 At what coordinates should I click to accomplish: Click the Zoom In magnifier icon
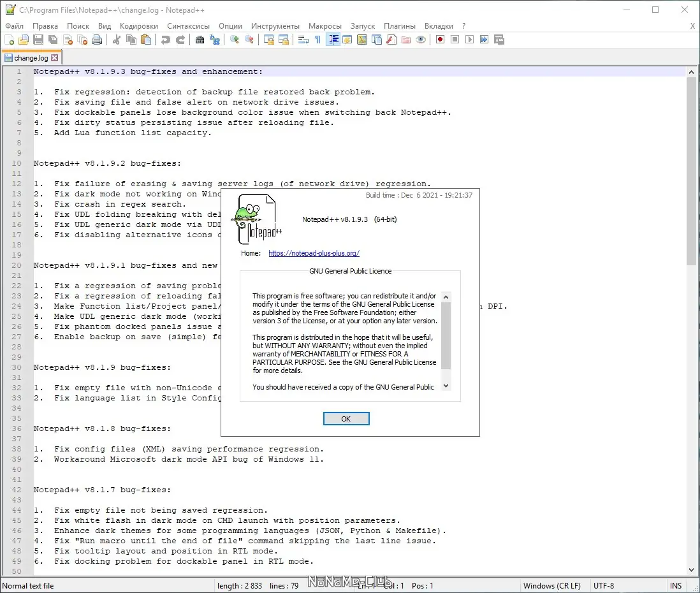pyautogui.click(x=235, y=40)
